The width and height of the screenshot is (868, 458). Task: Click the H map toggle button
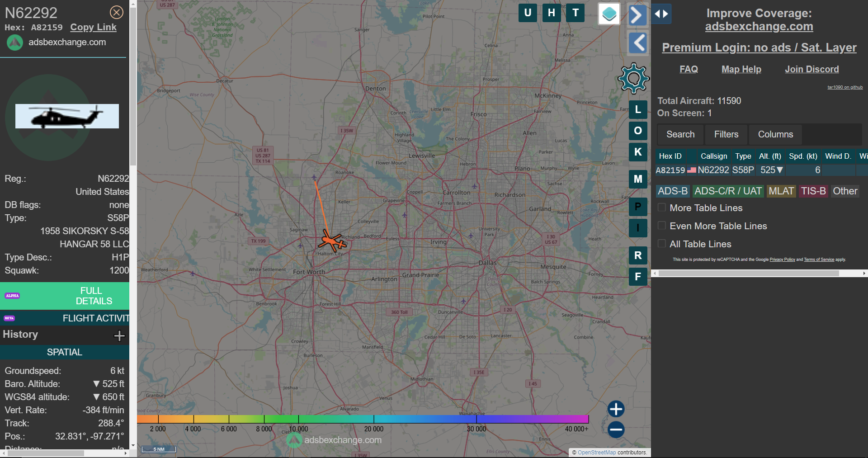click(552, 13)
